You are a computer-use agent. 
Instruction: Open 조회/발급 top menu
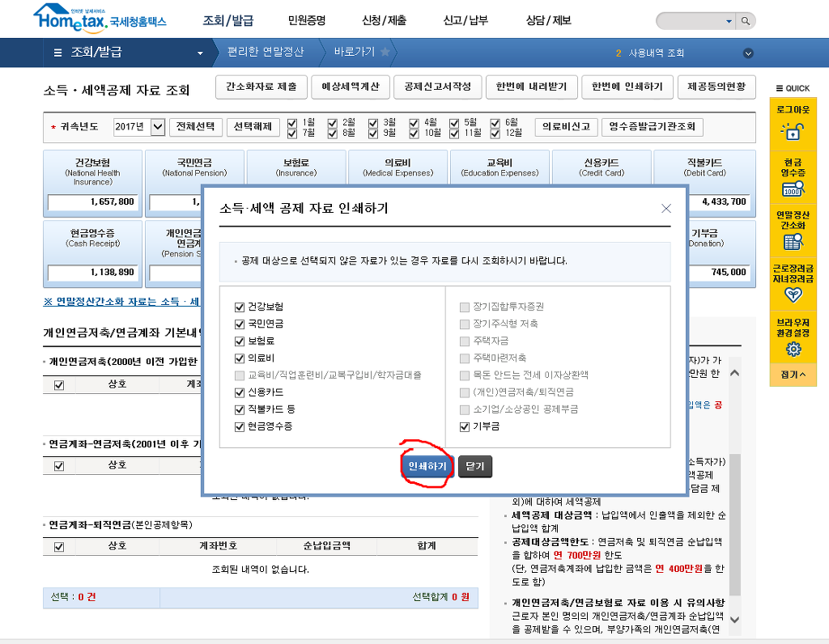point(227,20)
